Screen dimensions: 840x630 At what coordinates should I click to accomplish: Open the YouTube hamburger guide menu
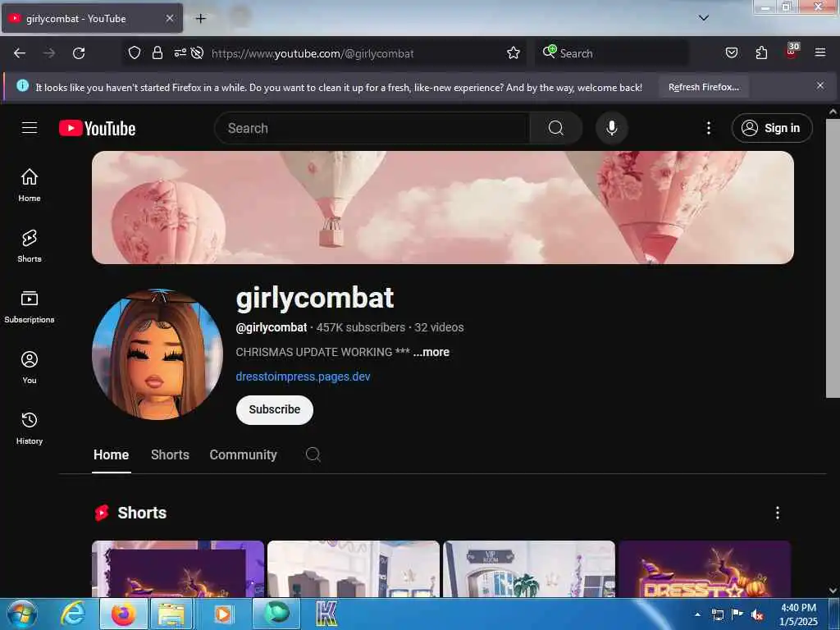pyautogui.click(x=30, y=128)
